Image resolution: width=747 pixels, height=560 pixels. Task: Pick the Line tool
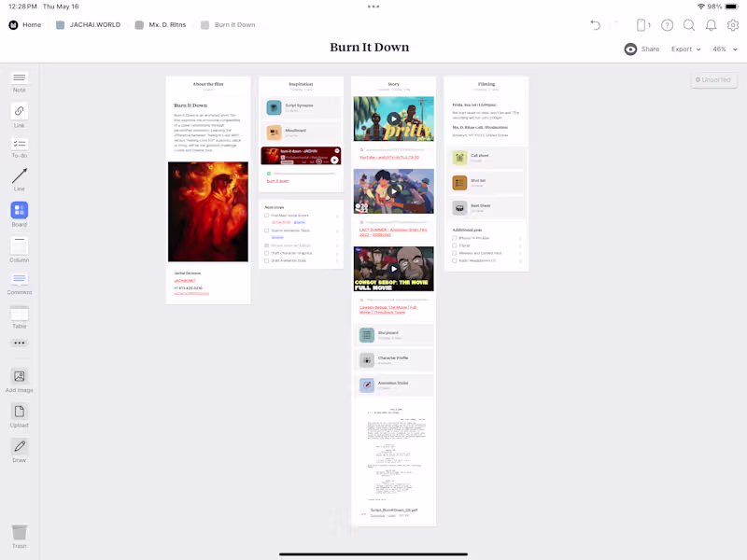click(x=19, y=179)
